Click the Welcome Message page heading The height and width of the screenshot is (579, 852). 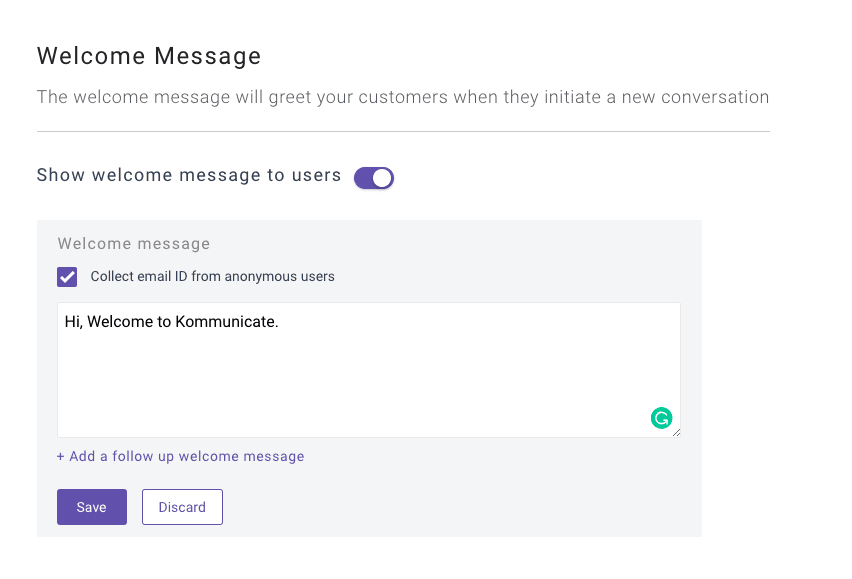(149, 56)
